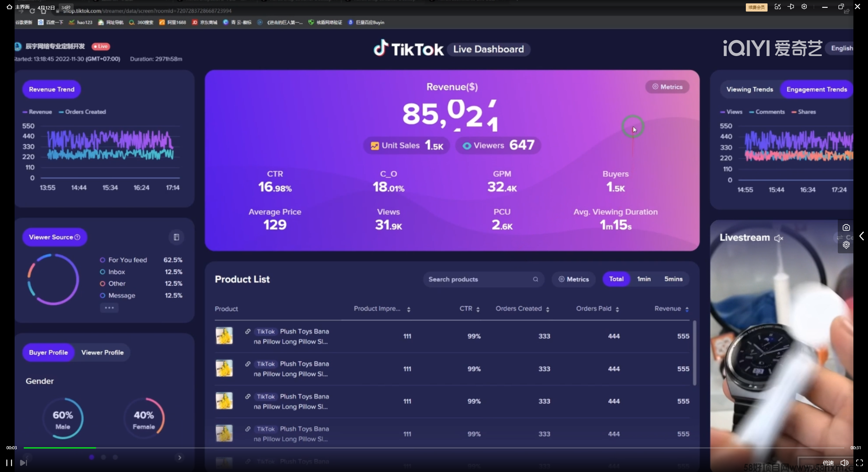This screenshot has width=868, height=472.
Task: Switch to the Viewing Trends tab
Action: coord(750,89)
